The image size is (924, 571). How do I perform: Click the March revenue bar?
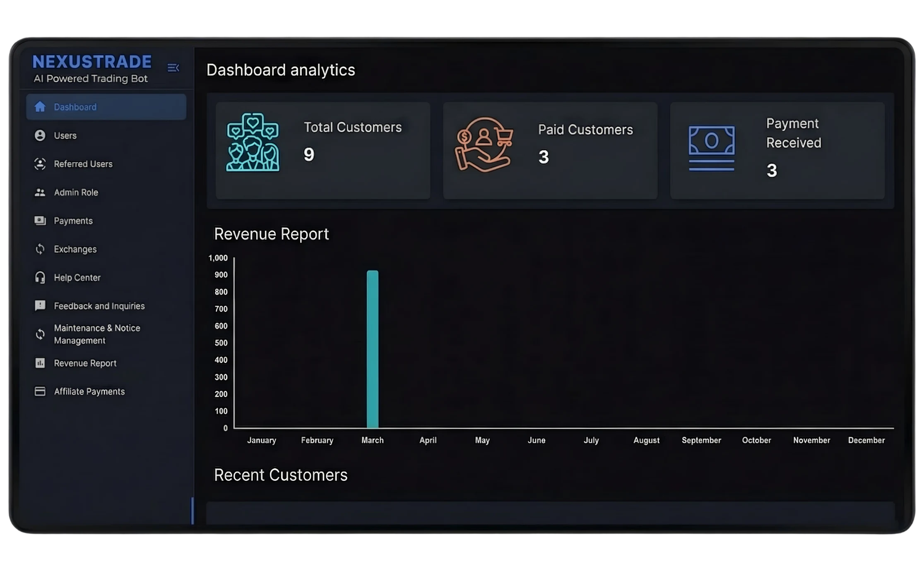click(372, 349)
